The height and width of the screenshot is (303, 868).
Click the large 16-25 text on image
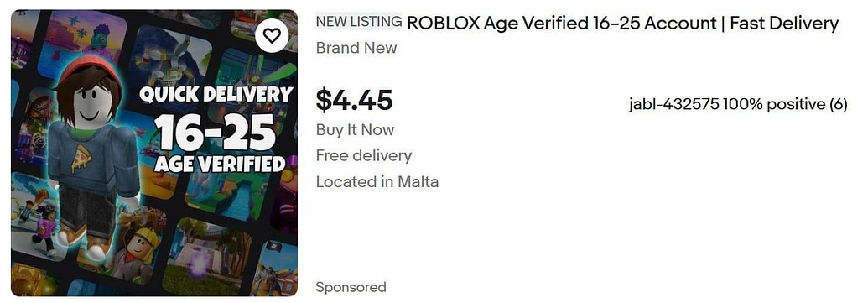click(216, 133)
